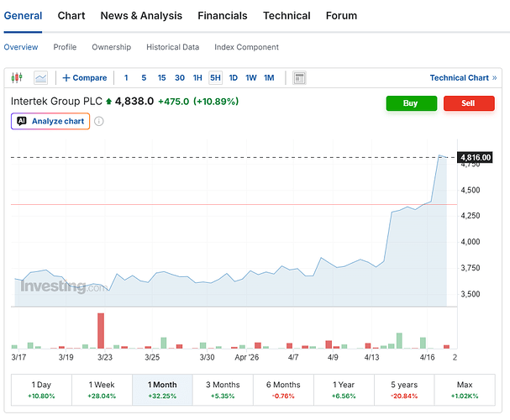Image resolution: width=510 pixels, height=420 pixels.
Task: Select the 1 Week performance range
Action: [x=102, y=390]
